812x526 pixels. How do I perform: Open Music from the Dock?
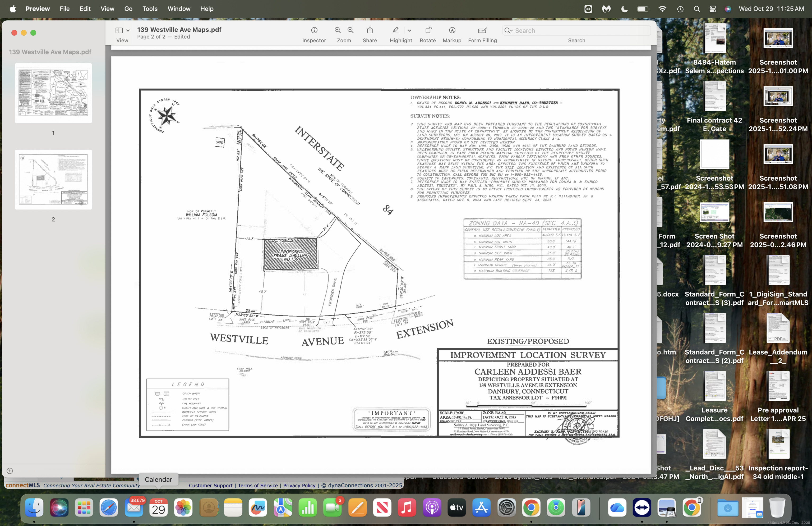407,507
